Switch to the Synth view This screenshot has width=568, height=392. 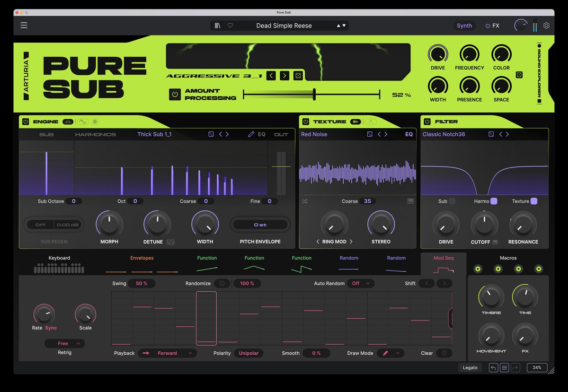pos(464,26)
